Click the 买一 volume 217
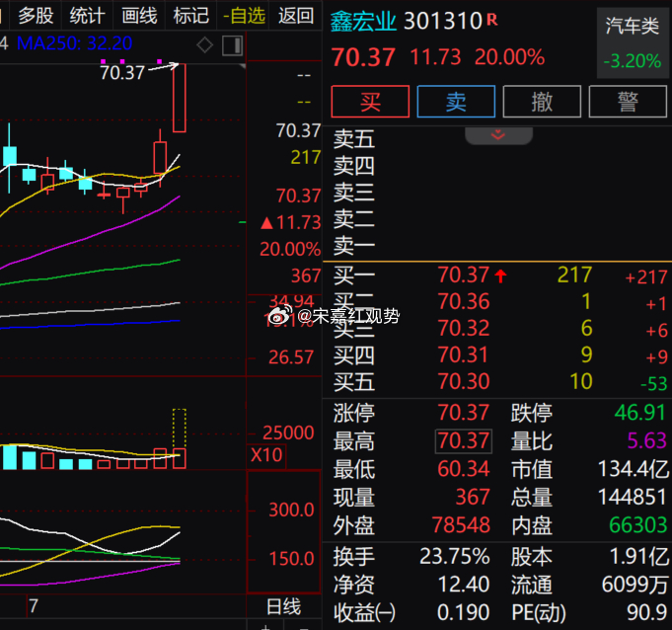 pyautogui.click(x=574, y=276)
